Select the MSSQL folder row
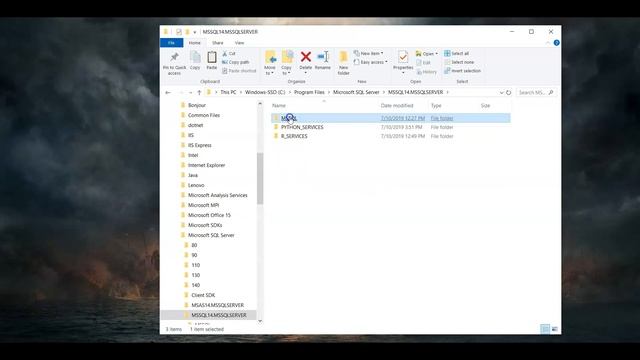The width and height of the screenshot is (640, 360). pyautogui.click(x=391, y=118)
